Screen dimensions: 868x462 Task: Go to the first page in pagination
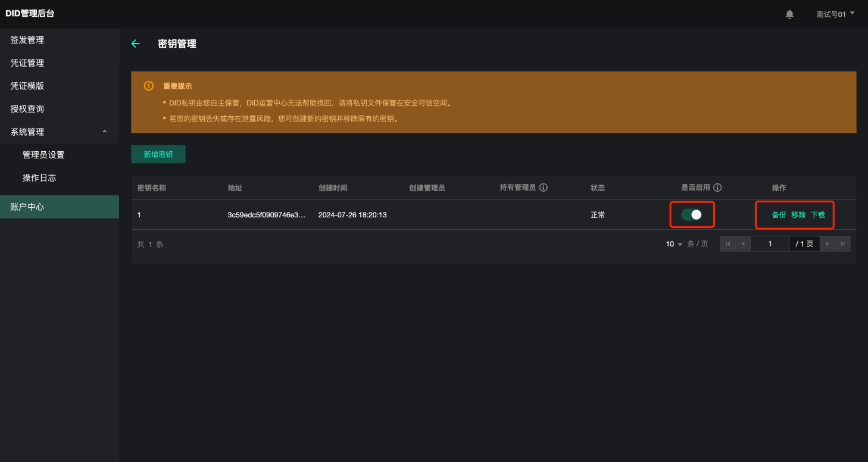point(728,244)
